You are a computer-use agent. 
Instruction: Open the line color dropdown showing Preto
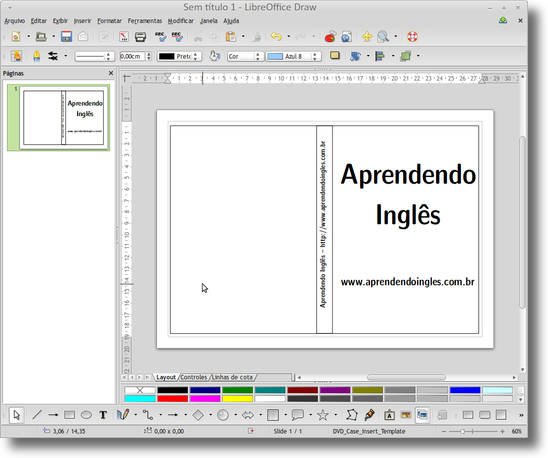point(179,56)
